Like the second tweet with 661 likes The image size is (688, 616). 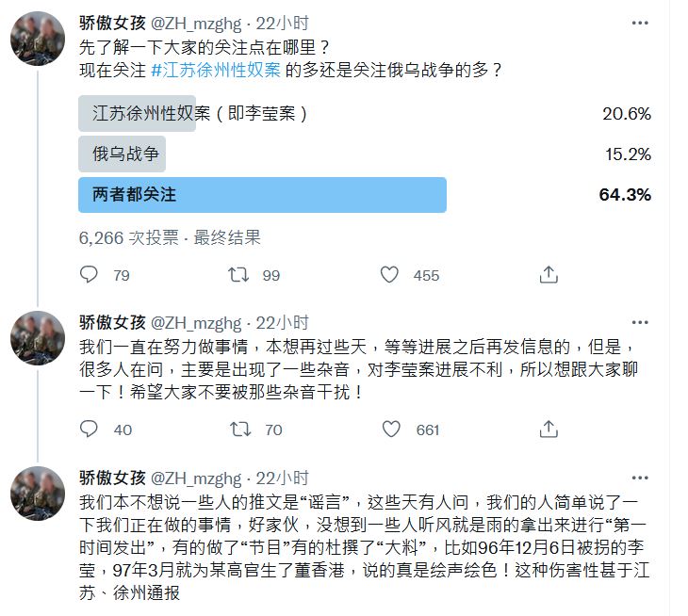pos(389,430)
